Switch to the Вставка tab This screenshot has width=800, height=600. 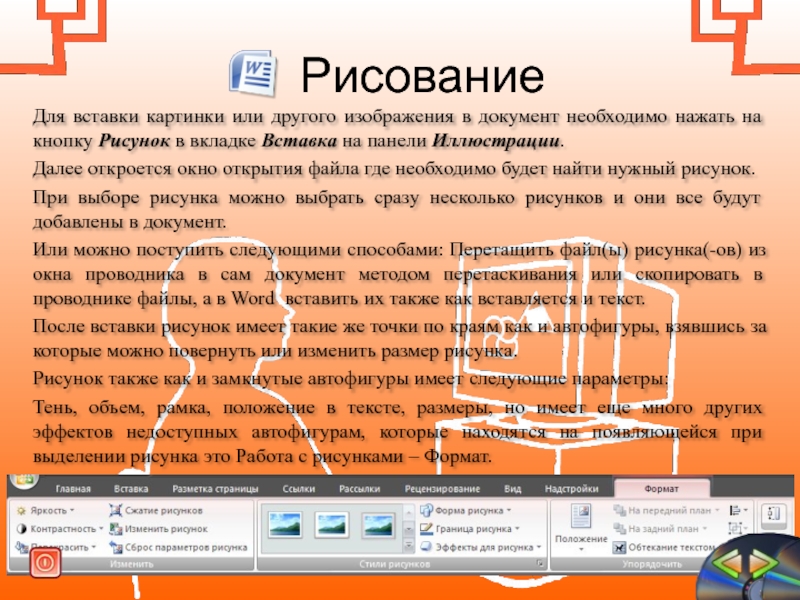pyautogui.click(x=131, y=489)
